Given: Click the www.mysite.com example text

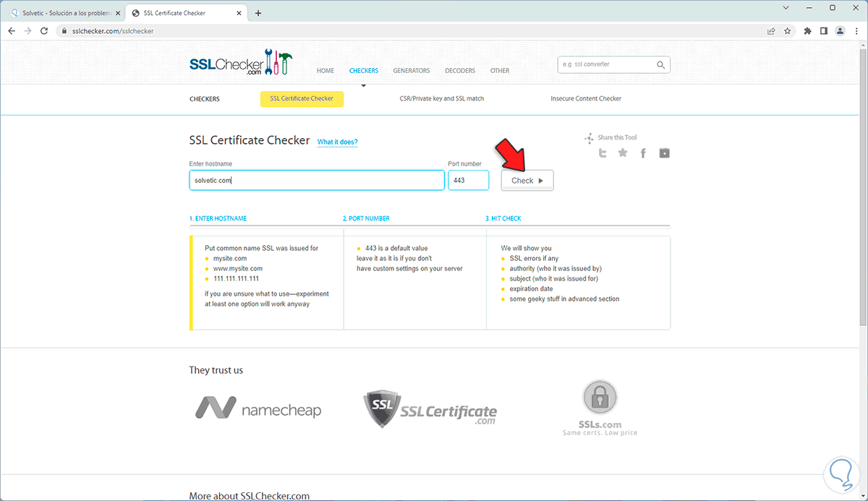Looking at the screenshot, I should (x=238, y=268).
